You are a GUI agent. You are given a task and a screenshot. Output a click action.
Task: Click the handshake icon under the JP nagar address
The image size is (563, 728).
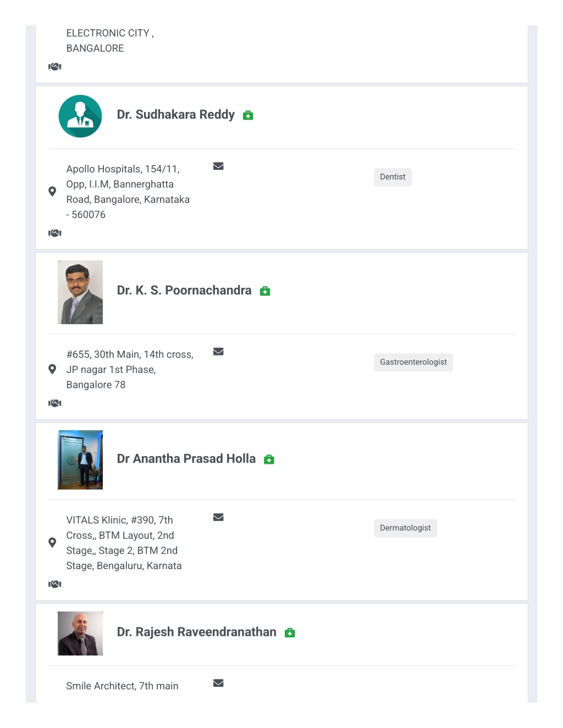tap(55, 403)
